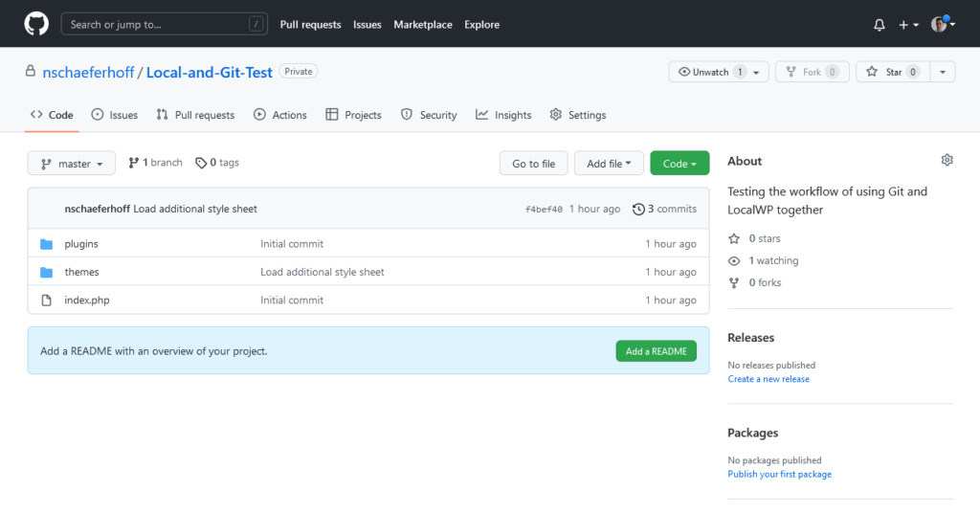Click the Packages heading
Image resolution: width=980 pixels, height=513 pixels.
coord(752,433)
